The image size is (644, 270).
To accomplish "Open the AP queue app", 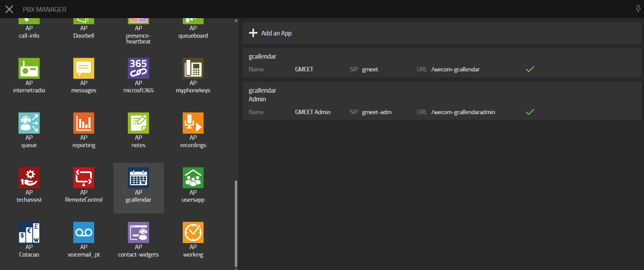I will coord(29,123).
